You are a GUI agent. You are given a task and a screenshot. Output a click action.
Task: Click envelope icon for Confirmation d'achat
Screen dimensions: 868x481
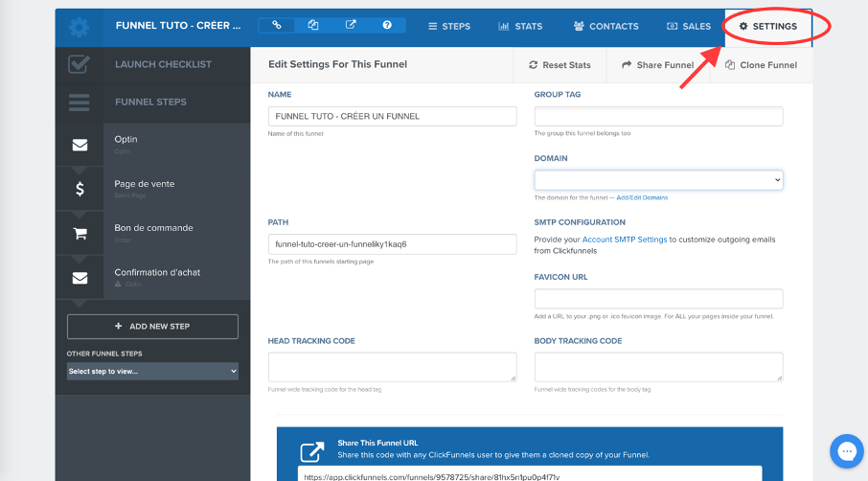pyautogui.click(x=80, y=278)
